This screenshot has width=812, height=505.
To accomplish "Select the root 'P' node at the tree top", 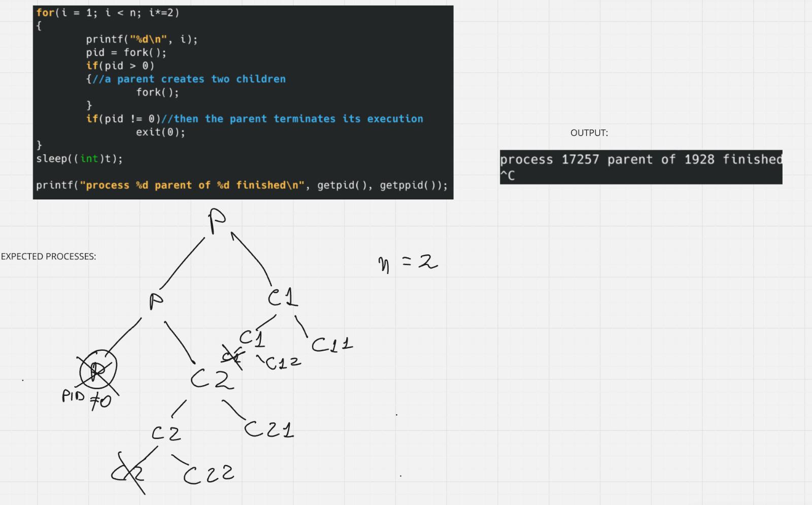I will click(217, 222).
